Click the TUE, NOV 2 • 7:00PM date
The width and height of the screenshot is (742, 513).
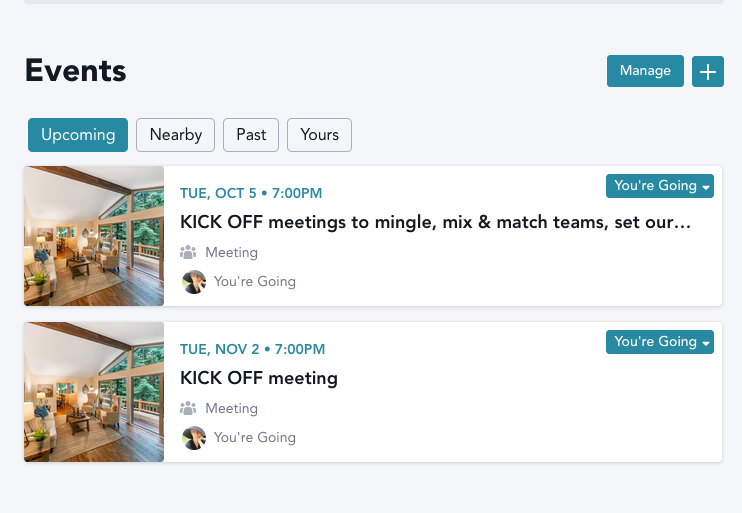(x=252, y=349)
